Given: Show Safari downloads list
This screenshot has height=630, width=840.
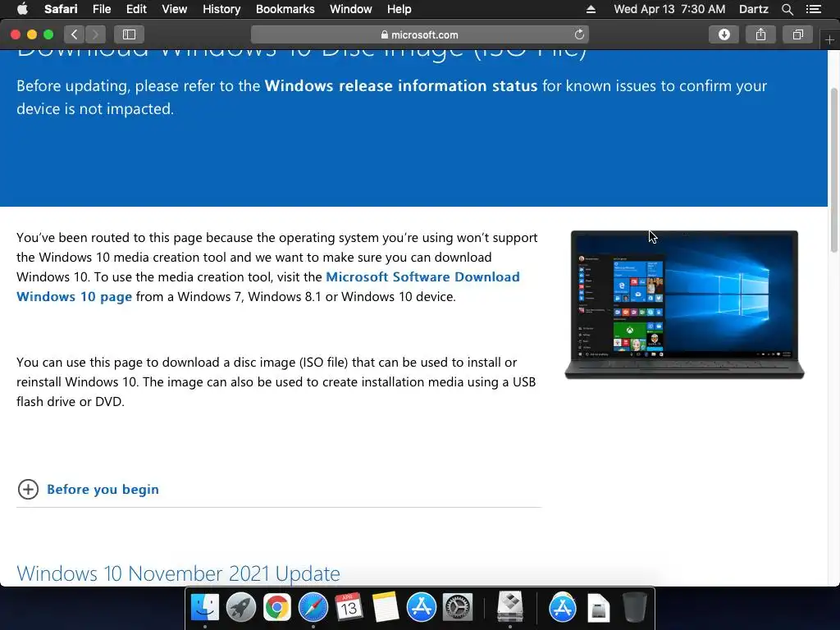Looking at the screenshot, I should click(x=724, y=34).
